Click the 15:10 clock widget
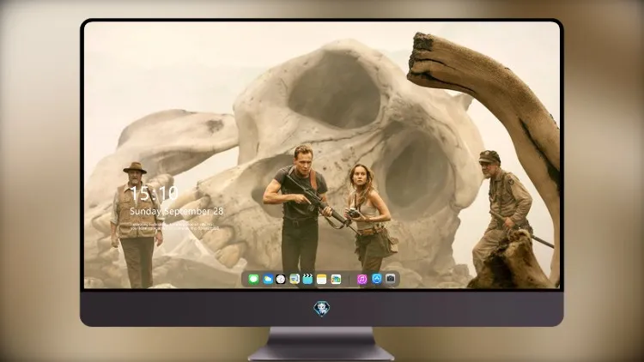 [x=154, y=193]
